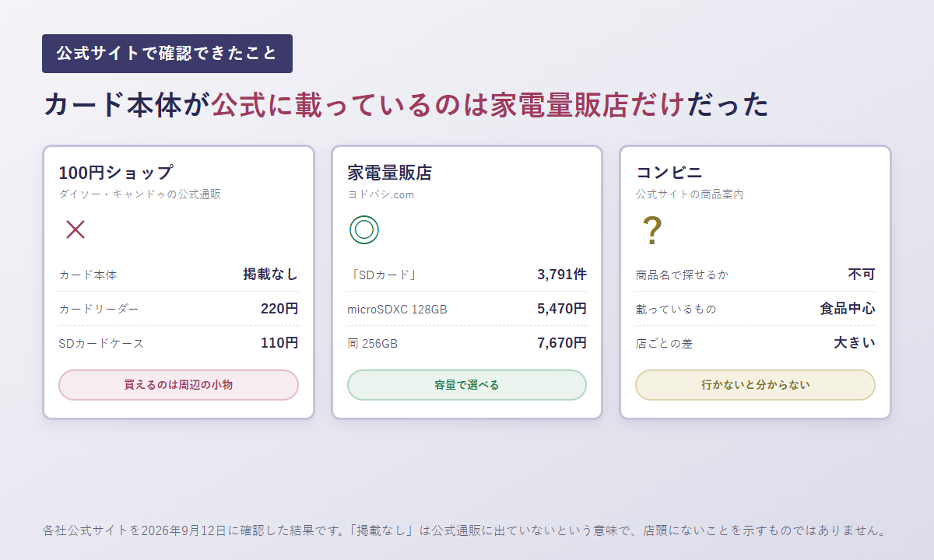Click the 商品名で探せるか label

682,275
